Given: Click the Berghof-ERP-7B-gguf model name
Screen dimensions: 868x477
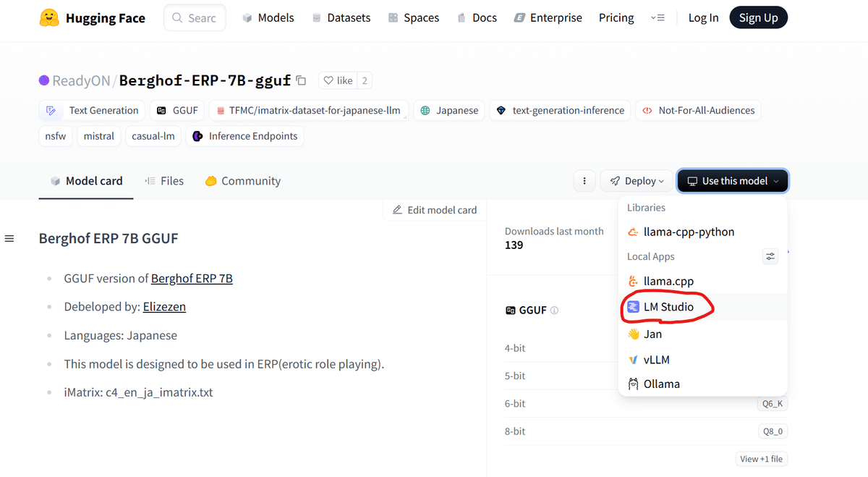Looking at the screenshot, I should 205,80.
